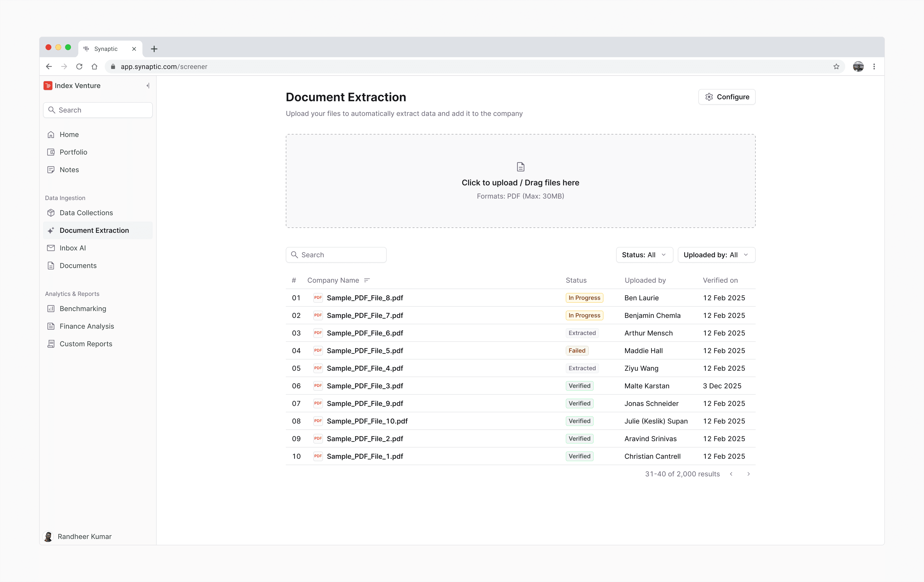Open the Uploaded by: All dropdown

[x=716, y=255]
